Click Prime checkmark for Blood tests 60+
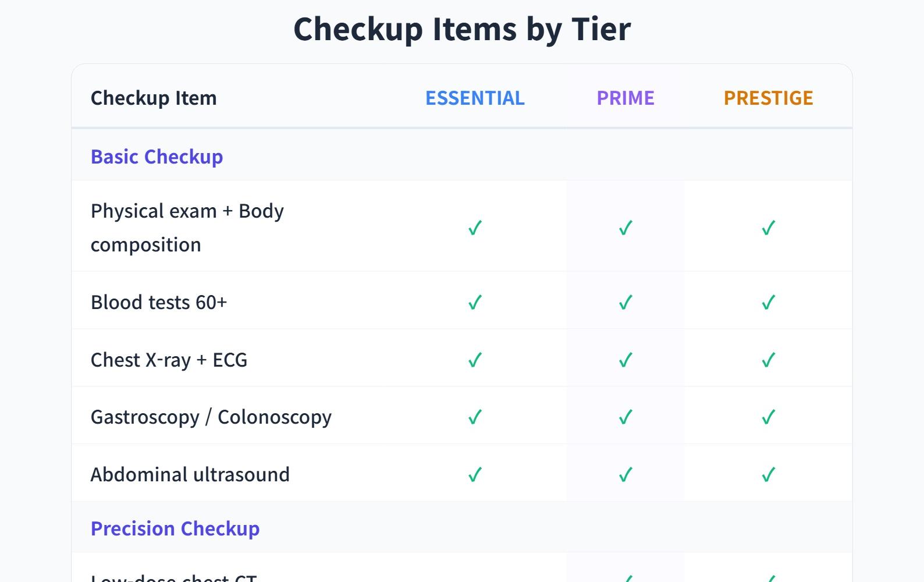The width and height of the screenshot is (924, 582). (x=626, y=302)
